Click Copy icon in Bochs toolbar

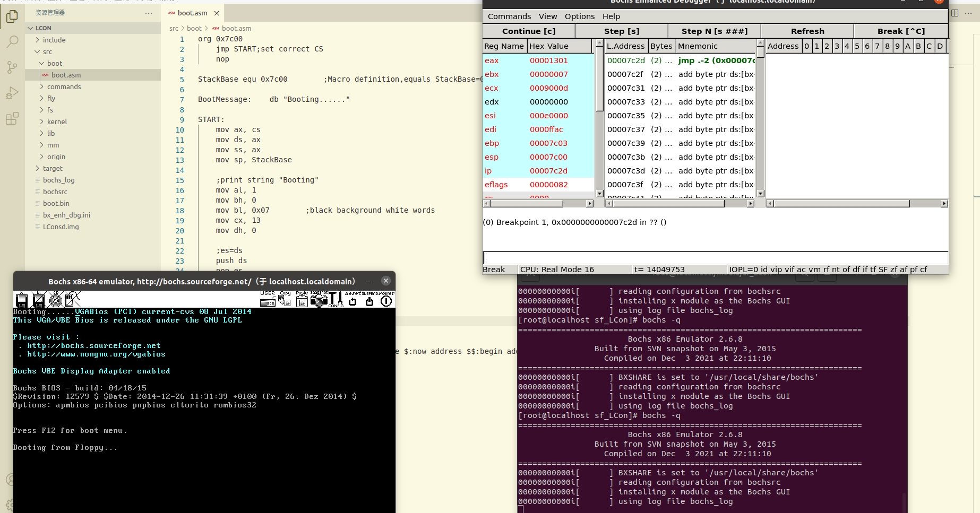(285, 299)
